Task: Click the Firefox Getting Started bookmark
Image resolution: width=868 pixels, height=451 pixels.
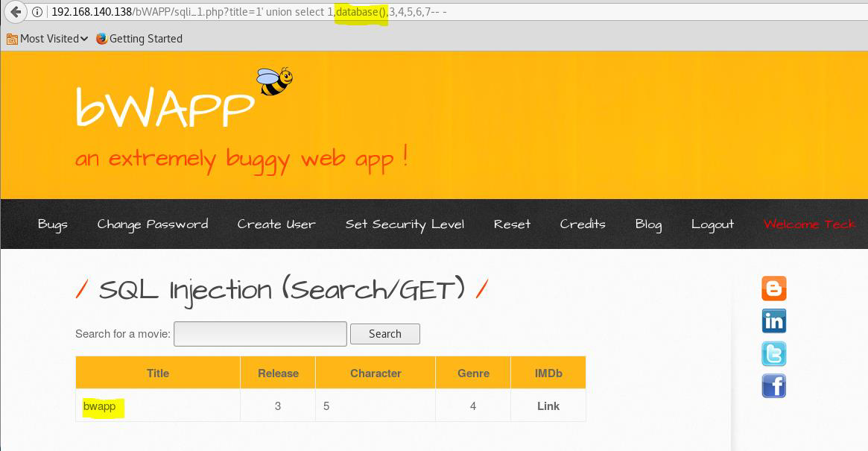Action: [139, 39]
